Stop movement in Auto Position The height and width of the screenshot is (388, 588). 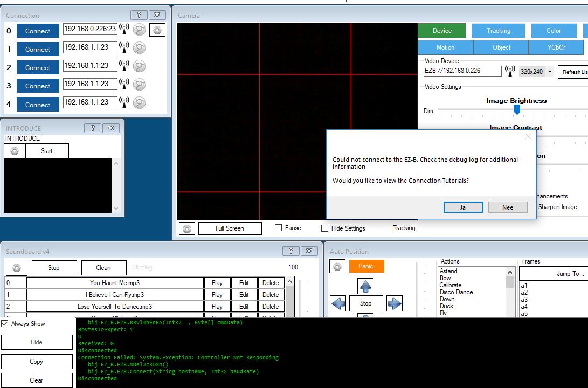click(365, 303)
